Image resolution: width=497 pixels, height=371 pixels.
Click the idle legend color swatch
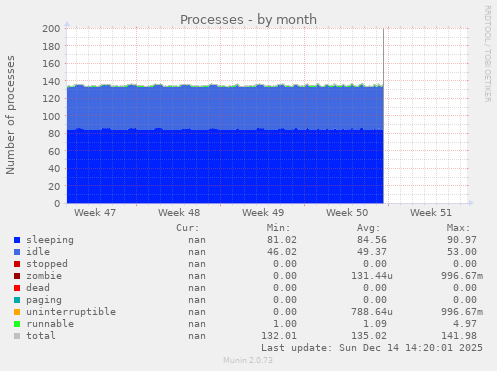point(17,252)
